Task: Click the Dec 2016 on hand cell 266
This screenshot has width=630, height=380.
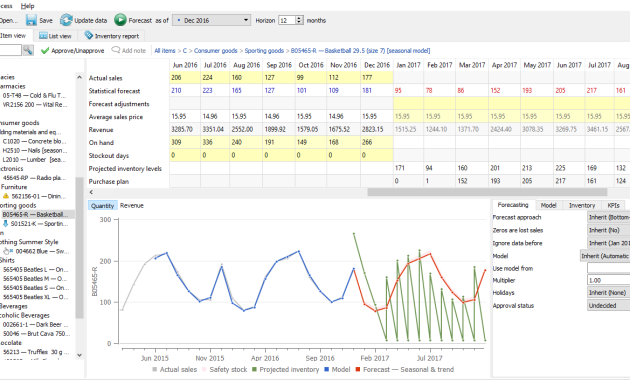Action: 376,142
